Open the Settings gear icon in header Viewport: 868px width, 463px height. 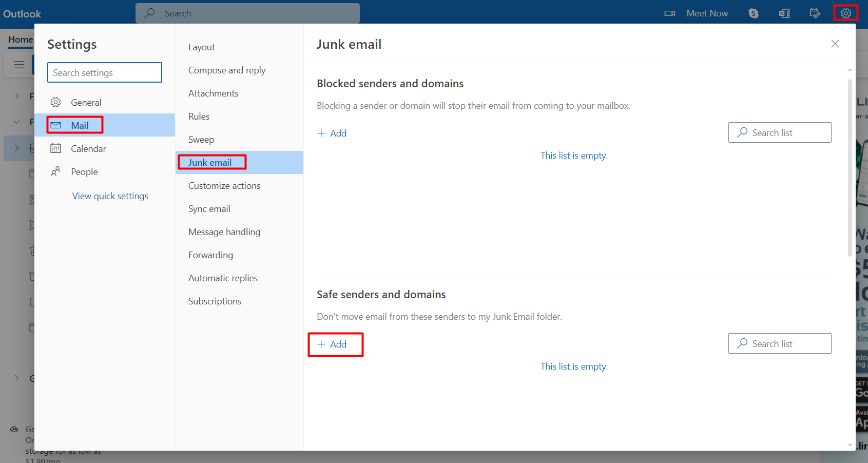coord(845,13)
